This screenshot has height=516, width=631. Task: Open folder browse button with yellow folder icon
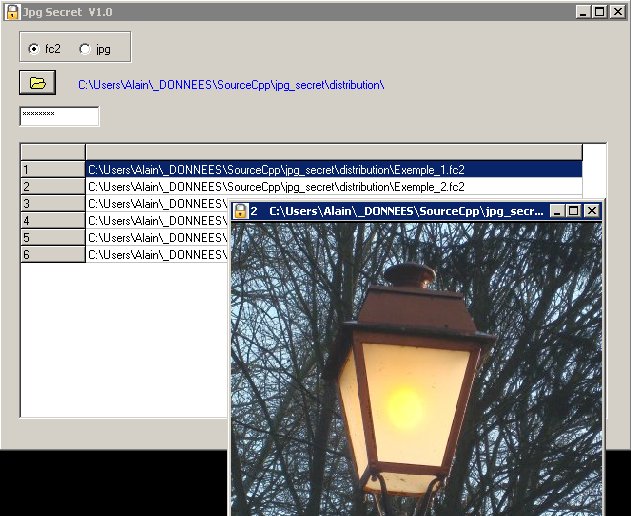pyautogui.click(x=37, y=83)
